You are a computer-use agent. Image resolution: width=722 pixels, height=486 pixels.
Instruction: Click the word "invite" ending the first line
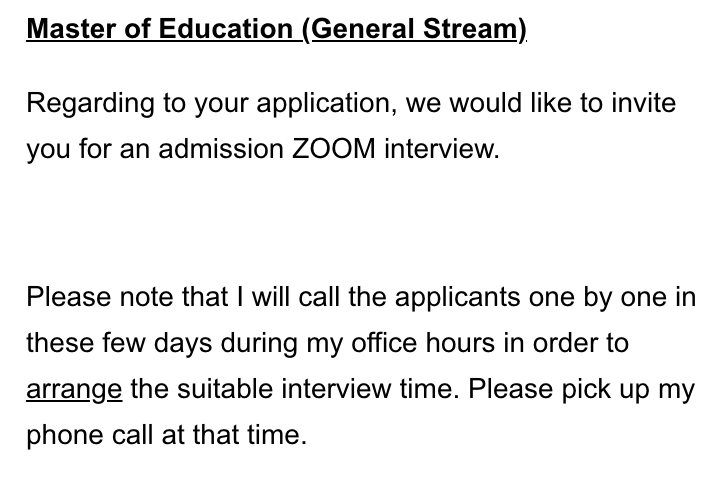(643, 103)
